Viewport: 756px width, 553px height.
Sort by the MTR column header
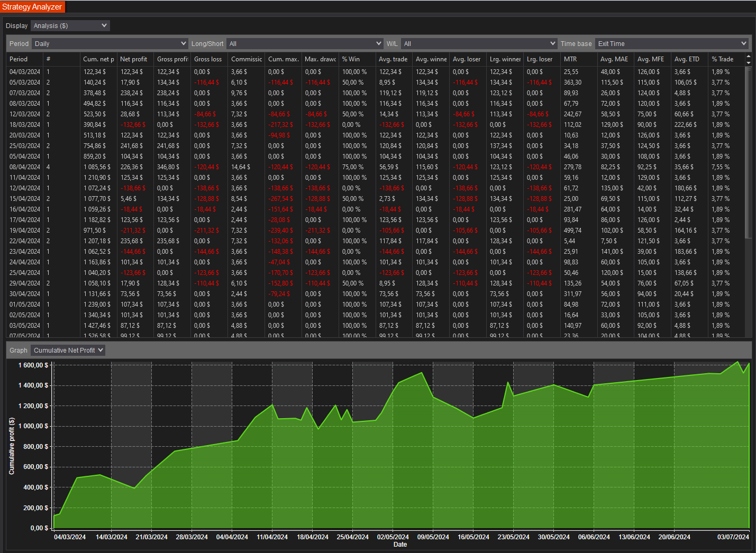click(x=579, y=59)
